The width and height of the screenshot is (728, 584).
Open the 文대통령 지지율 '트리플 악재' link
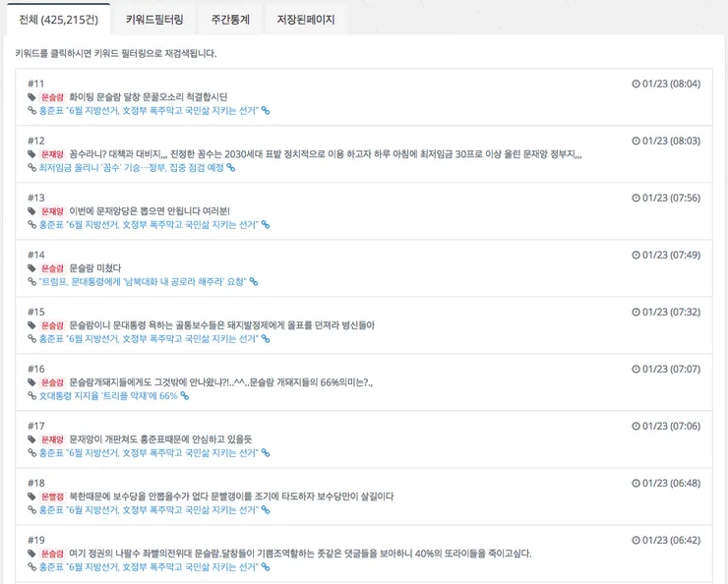108,395
